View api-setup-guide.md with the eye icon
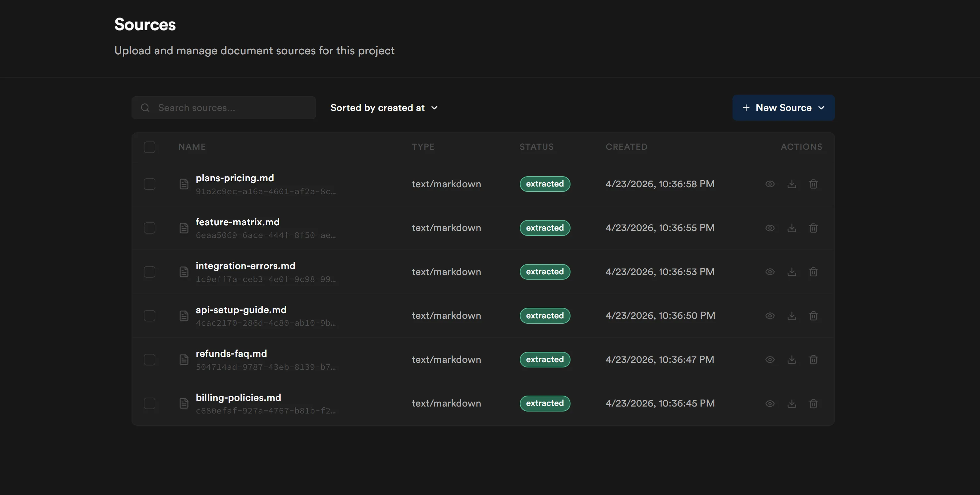Image resolution: width=980 pixels, height=495 pixels. pos(770,316)
